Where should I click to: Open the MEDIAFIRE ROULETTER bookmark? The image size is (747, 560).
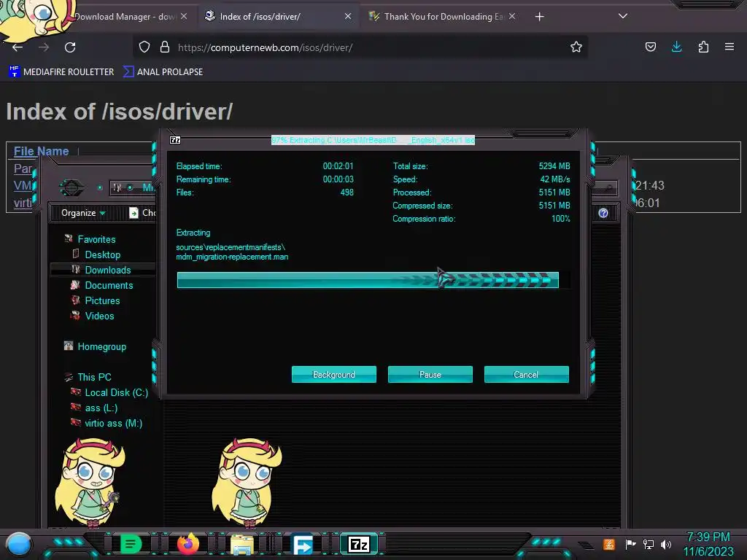click(x=61, y=72)
